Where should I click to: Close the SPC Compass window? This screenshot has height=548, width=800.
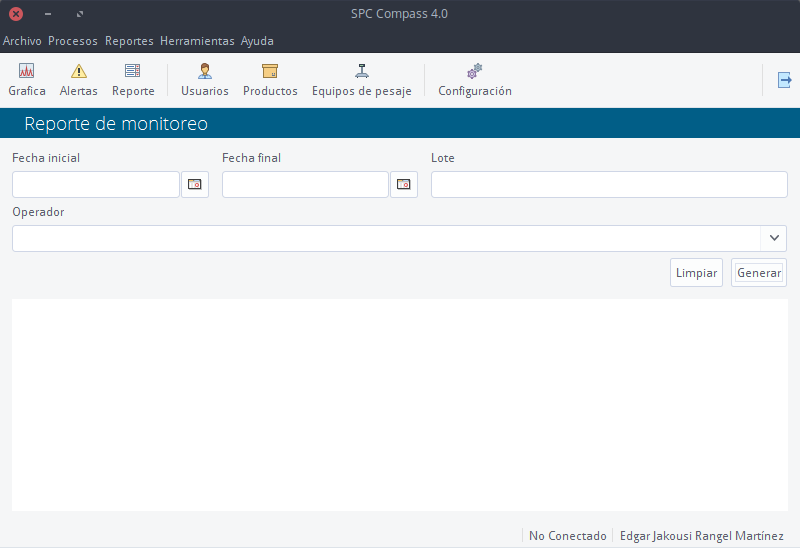click(x=16, y=14)
